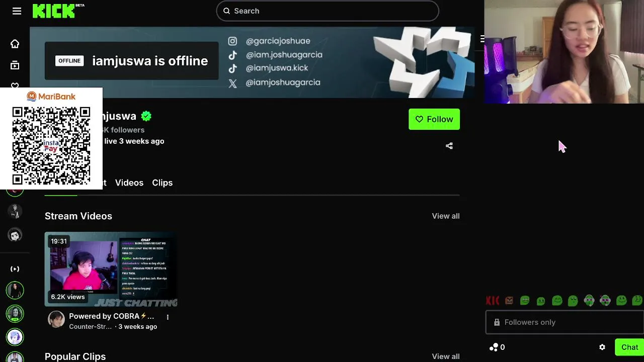Click the '6.2K views' label on the video
This screenshot has width=644, height=362.
(68, 297)
